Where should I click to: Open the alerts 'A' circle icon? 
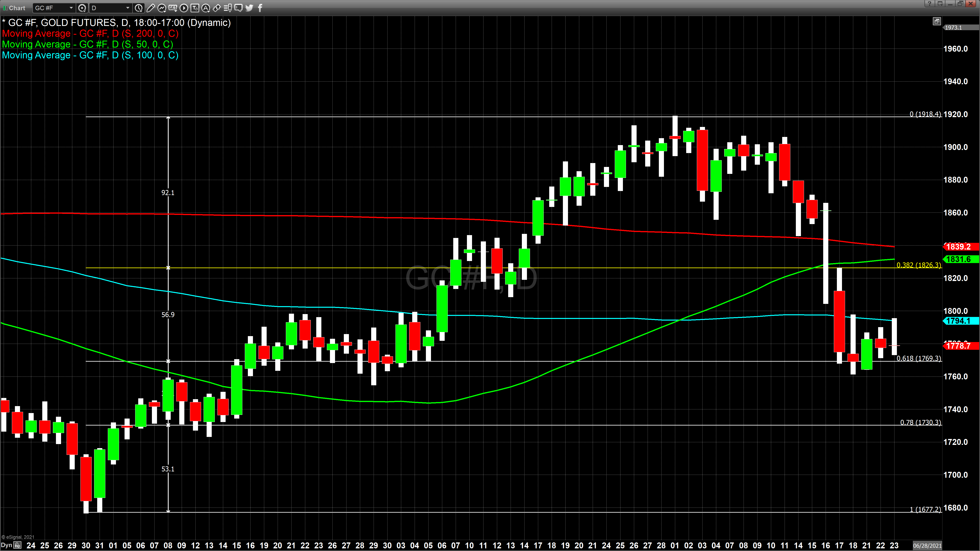click(x=206, y=8)
